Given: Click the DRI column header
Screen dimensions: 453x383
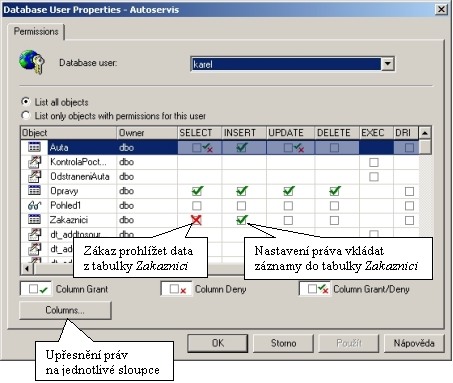Looking at the screenshot, I should (406, 133).
